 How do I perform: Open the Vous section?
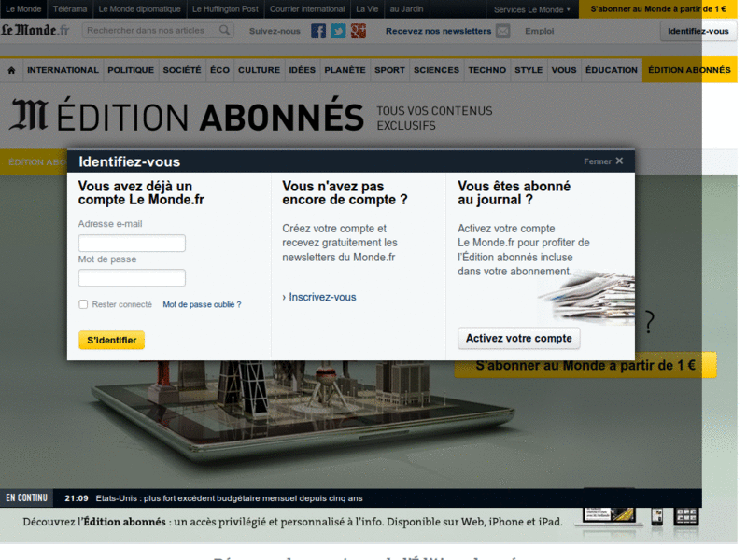point(564,70)
